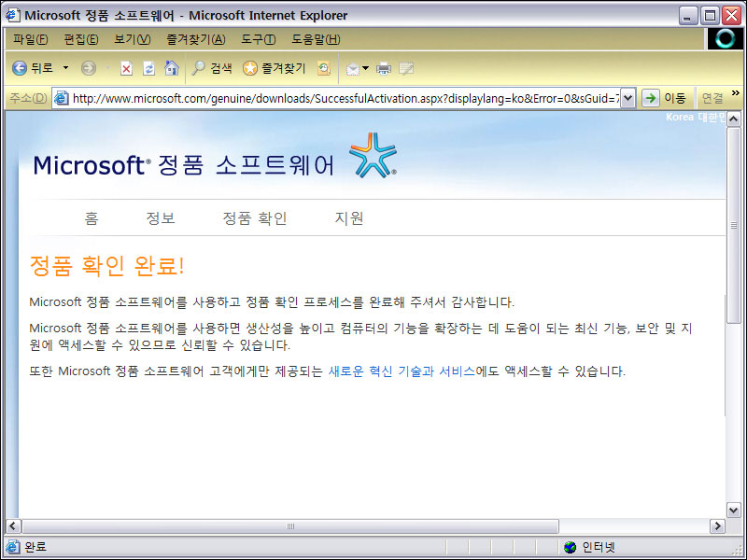Click the Microsoft 정품 소프트웨어 banner title
The height and width of the screenshot is (560, 747).
coord(184,165)
